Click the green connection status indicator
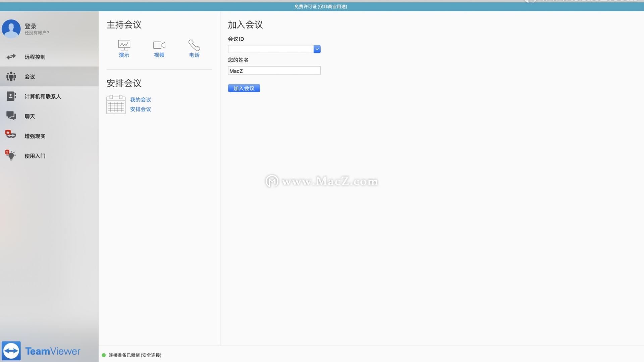 [104, 355]
